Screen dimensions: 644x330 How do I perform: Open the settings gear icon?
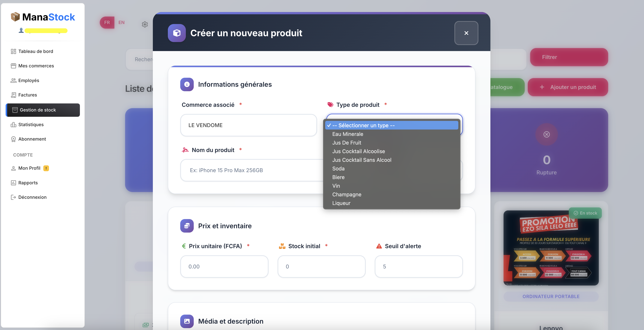(145, 24)
